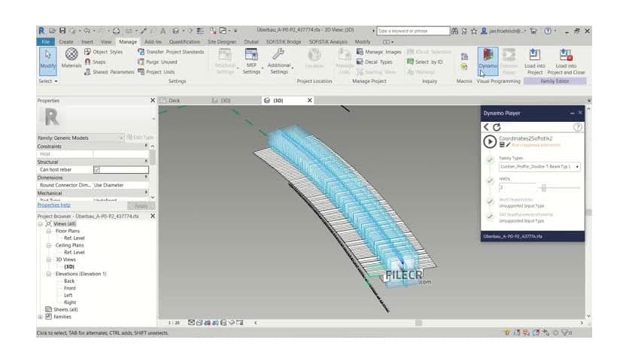This screenshot has width=629, height=364.
Task: Expand the Select panel dropdown
Action: [x=48, y=81]
